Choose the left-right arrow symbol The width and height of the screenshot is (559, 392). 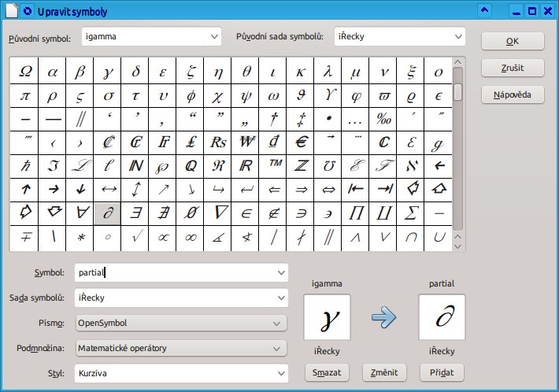tap(108, 190)
